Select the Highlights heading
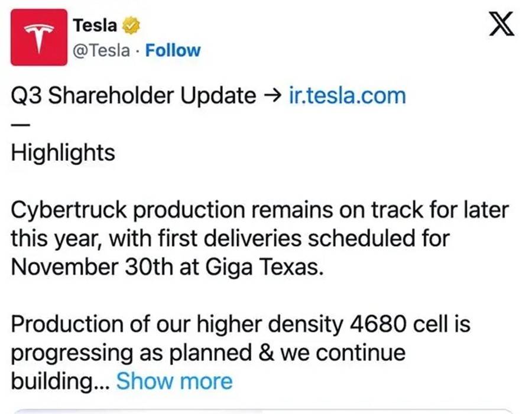The width and height of the screenshot is (532, 414). [63, 153]
